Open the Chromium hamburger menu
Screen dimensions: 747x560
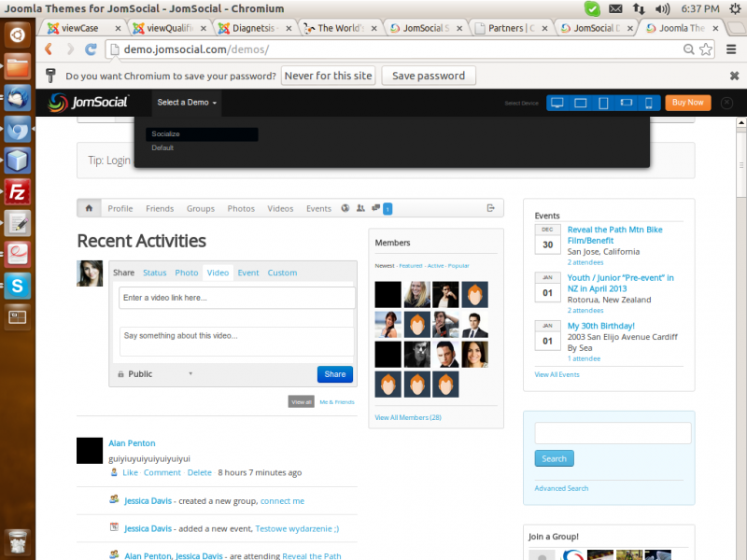731,49
